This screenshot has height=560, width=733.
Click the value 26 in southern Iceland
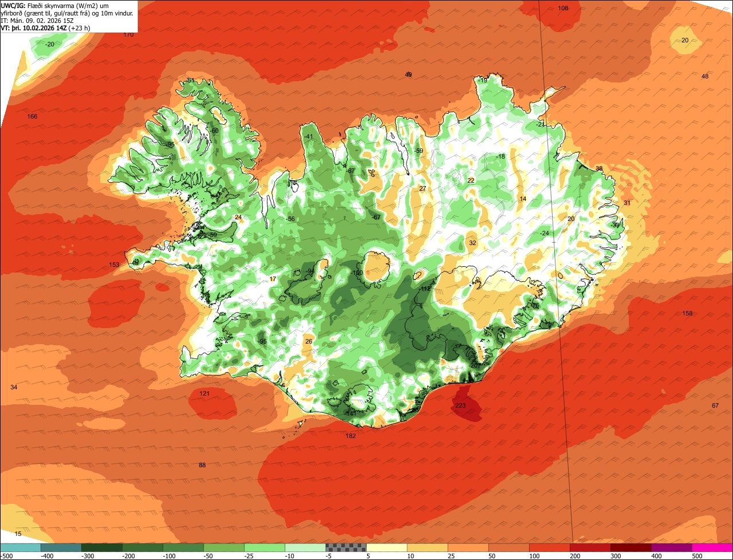tap(308, 341)
